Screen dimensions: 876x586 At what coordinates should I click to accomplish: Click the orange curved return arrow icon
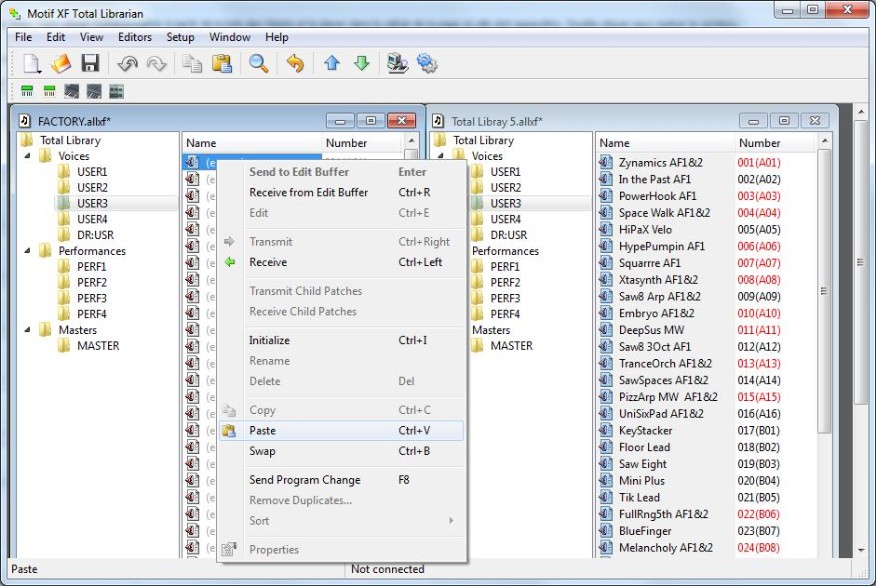tap(295, 64)
